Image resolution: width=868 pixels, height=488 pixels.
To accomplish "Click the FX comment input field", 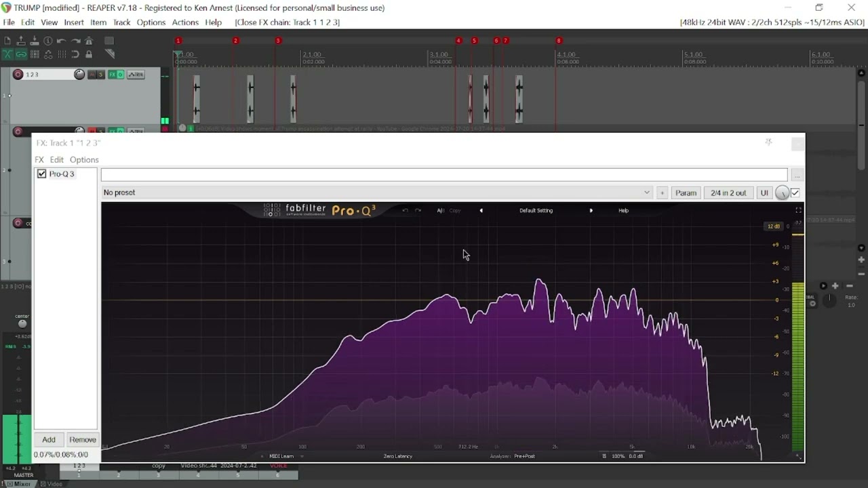I will 444,175.
